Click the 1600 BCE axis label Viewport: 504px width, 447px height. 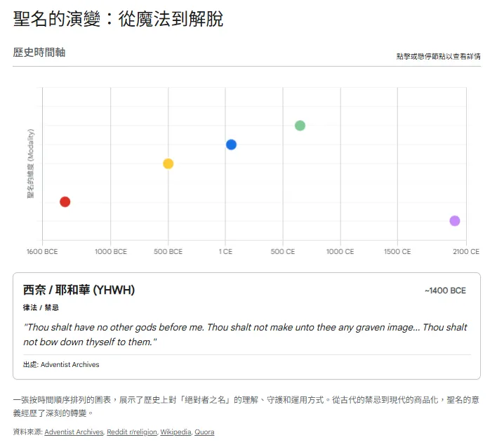coord(42,252)
